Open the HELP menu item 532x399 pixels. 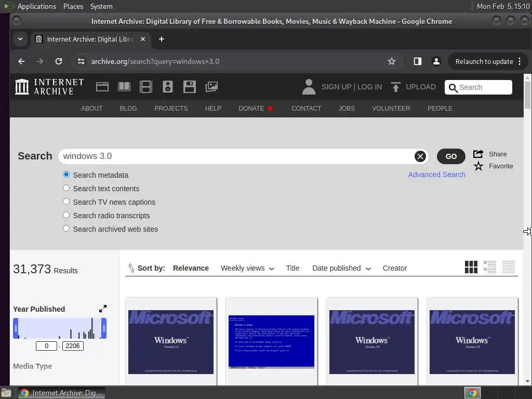213,109
